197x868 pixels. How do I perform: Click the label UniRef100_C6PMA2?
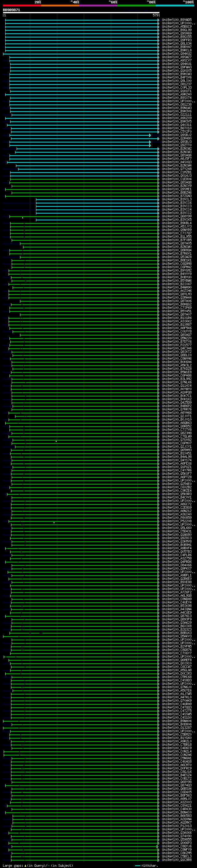pyautogui.click(x=177, y=267)
